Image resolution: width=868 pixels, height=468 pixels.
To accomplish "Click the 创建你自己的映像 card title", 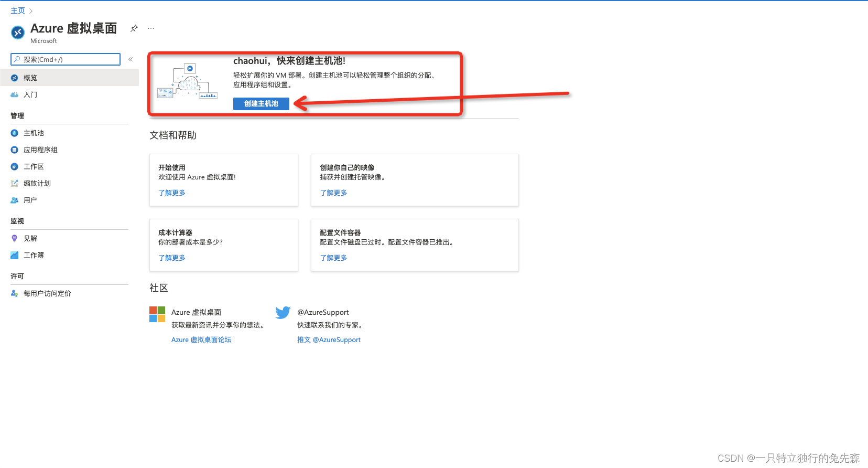I will click(347, 167).
